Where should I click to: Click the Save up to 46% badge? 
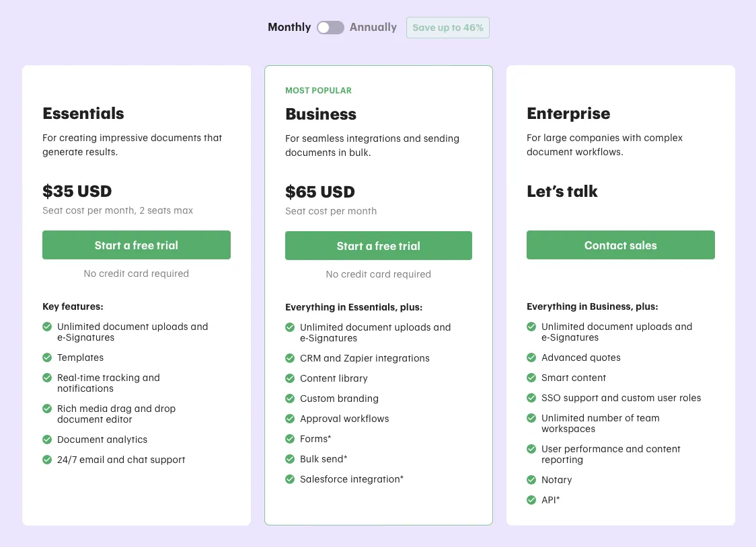(x=448, y=28)
